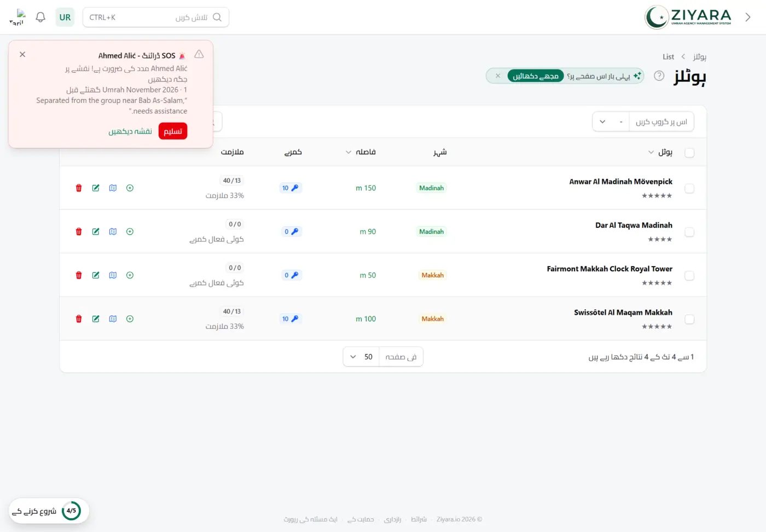Open the 10 rooms badge for Anwar Al Madinah
The image size is (766, 532).
click(290, 188)
